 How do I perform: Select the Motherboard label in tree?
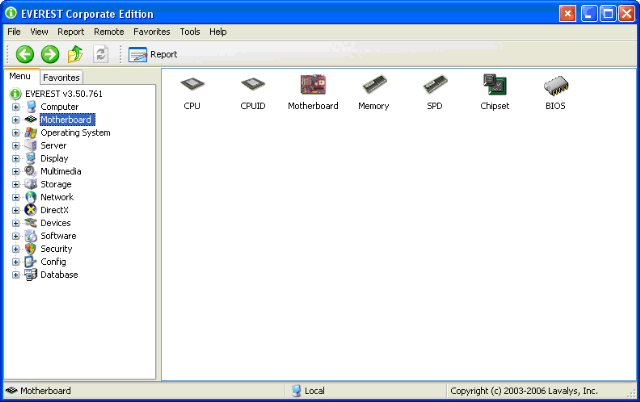click(67, 120)
